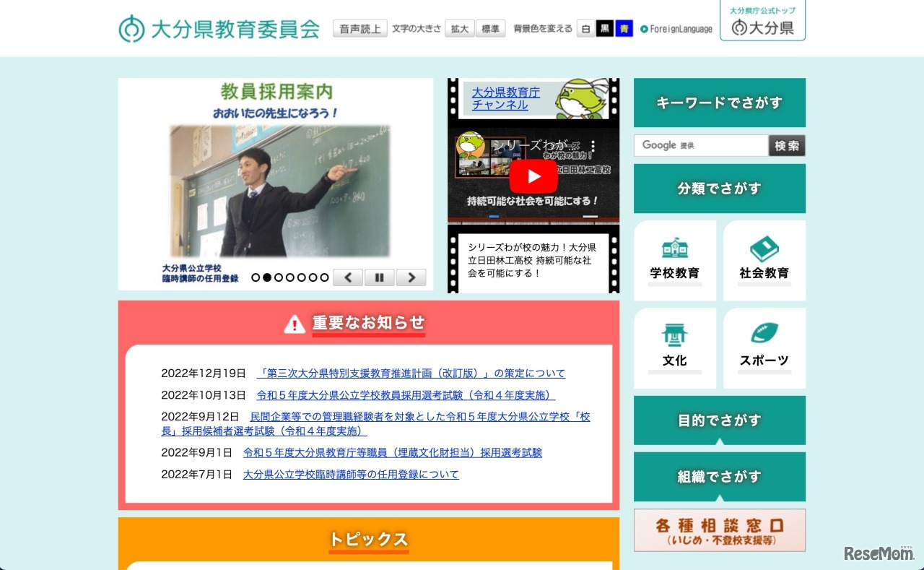Viewport: 924px width, 570px height.
Task: Open the 文化 category
Action: [x=675, y=348]
